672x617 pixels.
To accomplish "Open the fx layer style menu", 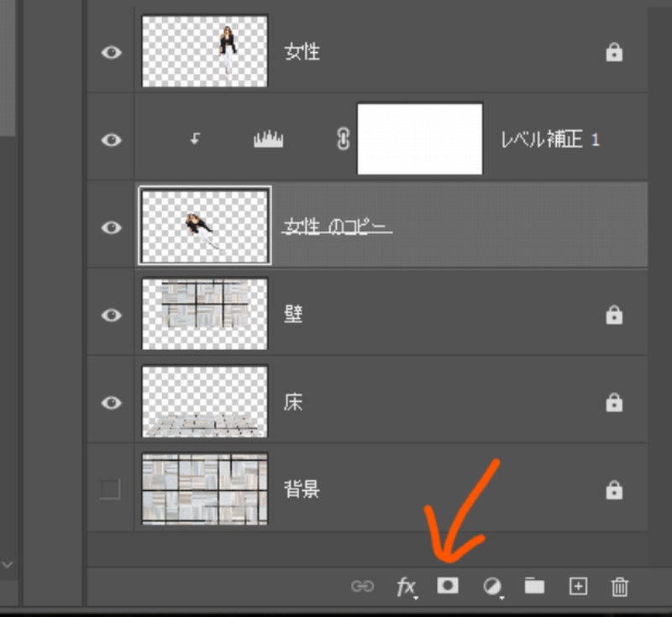I will point(406,587).
